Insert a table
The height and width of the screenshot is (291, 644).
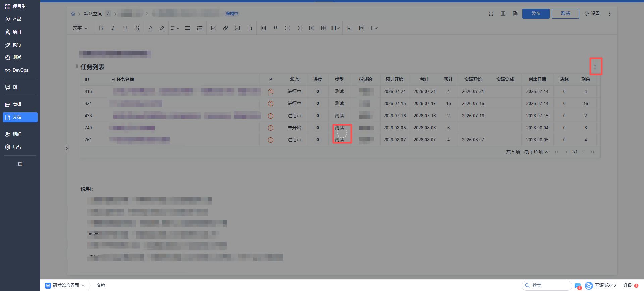(x=324, y=28)
